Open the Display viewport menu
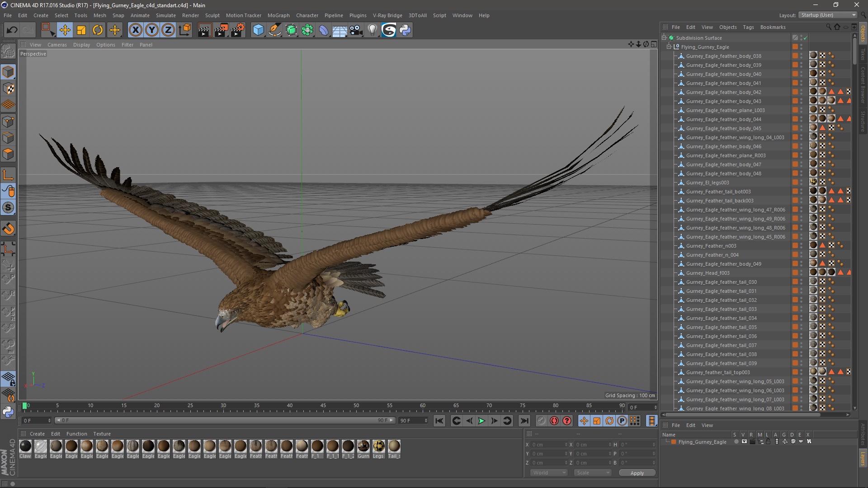The image size is (868, 488). point(82,45)
